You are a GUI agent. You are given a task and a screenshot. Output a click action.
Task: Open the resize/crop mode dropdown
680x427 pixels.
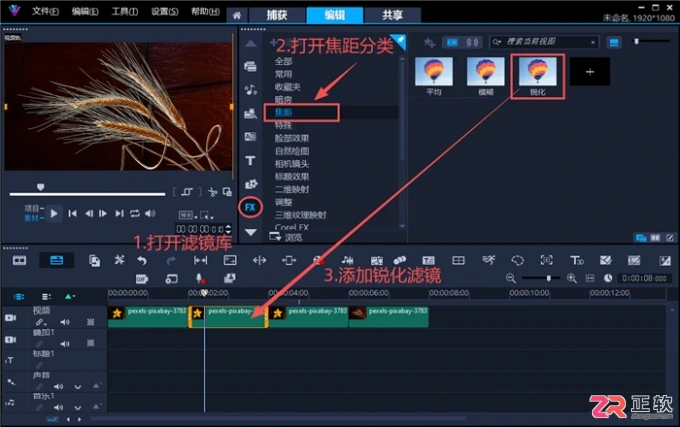point(207,215)
